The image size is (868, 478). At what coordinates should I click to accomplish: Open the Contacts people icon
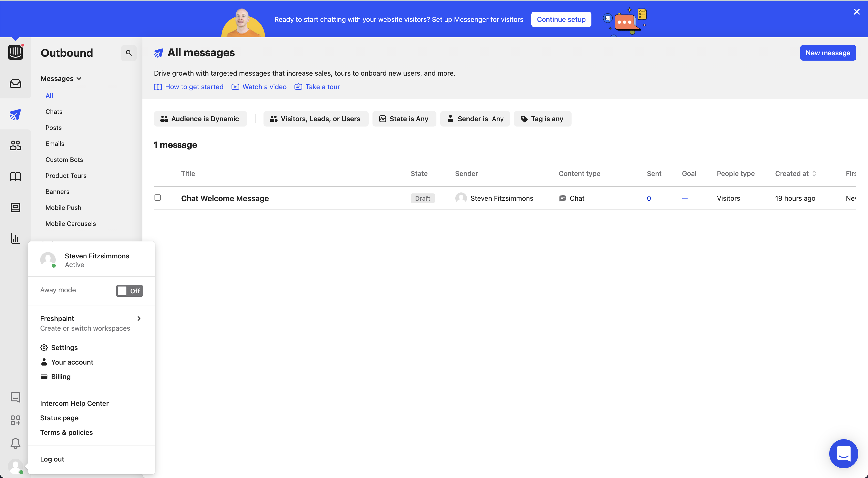point(15,145)
